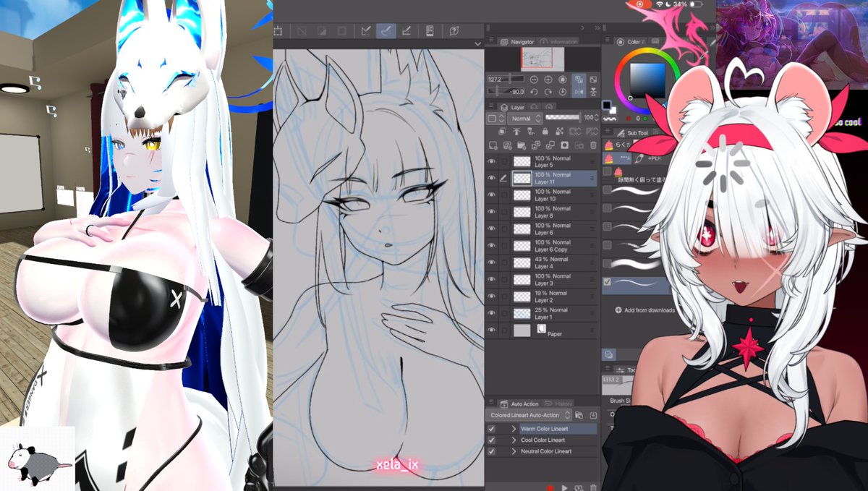Screen dimensions: 868x491
Task: Expand the Neutral Color Lineart action
Action: (514, 451)
